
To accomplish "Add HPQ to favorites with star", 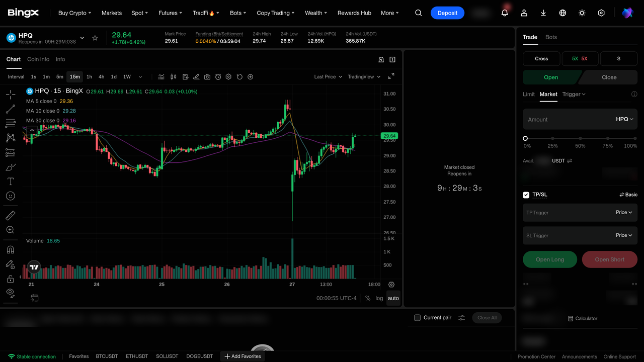I will point(95,38).
